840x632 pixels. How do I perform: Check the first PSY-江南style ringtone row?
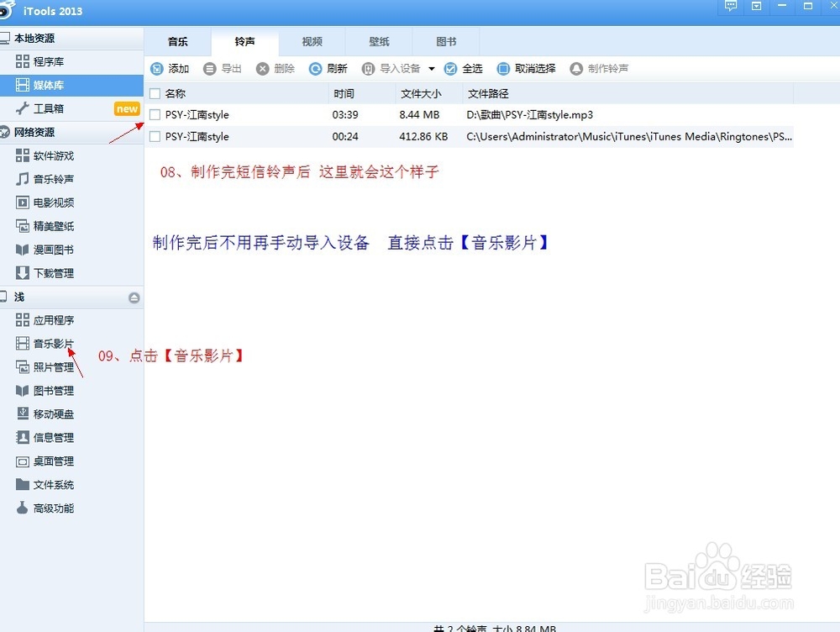point(155,114)
